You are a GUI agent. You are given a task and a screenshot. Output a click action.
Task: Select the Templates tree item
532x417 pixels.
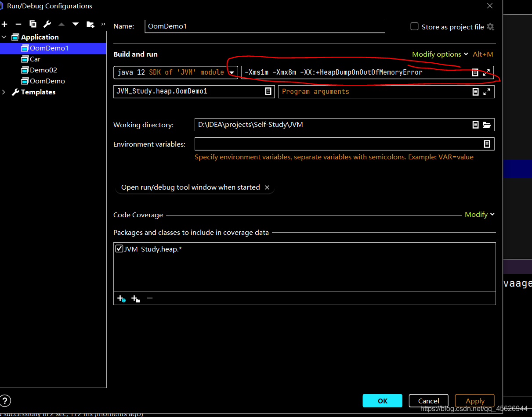[x=38, y=92]
